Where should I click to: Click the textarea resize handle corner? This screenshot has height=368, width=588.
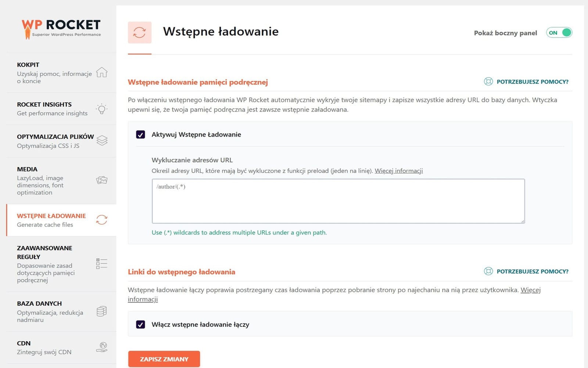522,221
